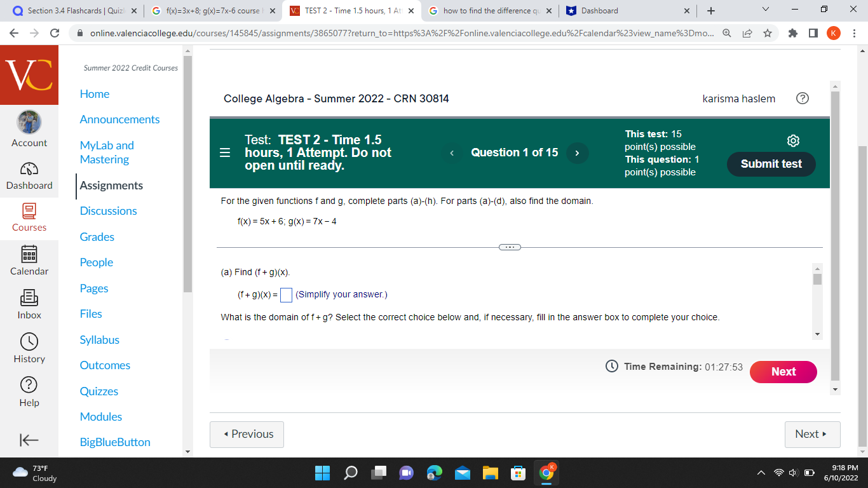Image resolution: width=868 pixels, height=488 pixels.
Task: Open Announcements in course navigation
Action: coord(119,119)
